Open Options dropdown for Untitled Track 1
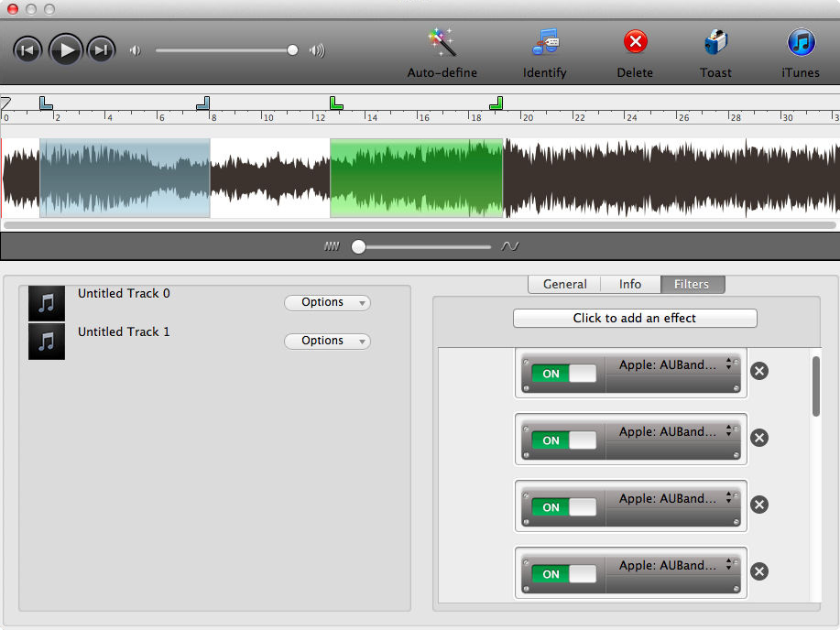Viewport: 840px width, 630px height. 327,341
